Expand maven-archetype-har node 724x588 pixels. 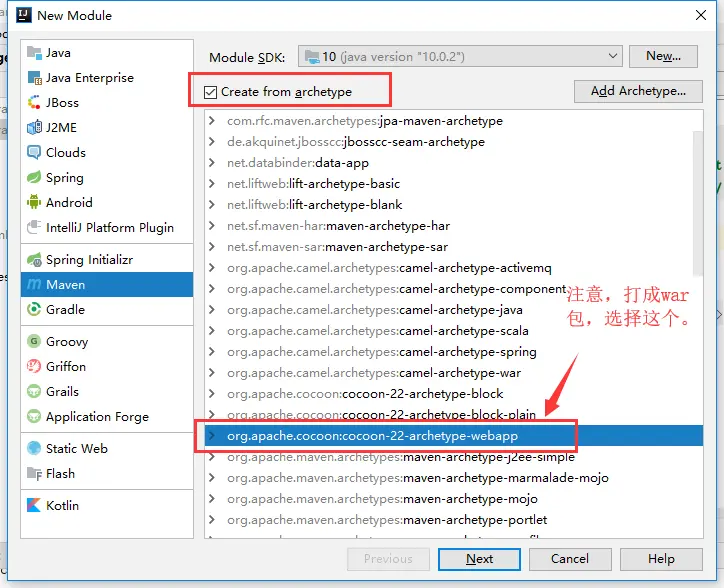tap(212, 225)
